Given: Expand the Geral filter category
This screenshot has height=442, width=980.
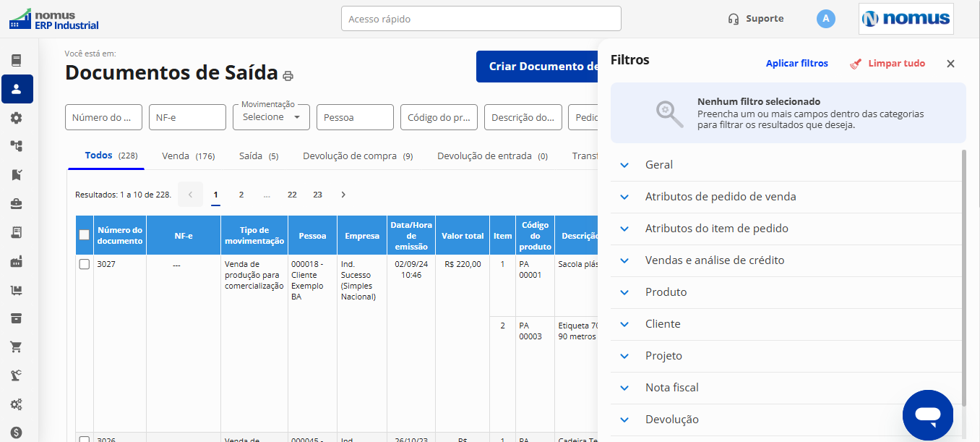Looking at the screenshot, I should coord(786,165).
